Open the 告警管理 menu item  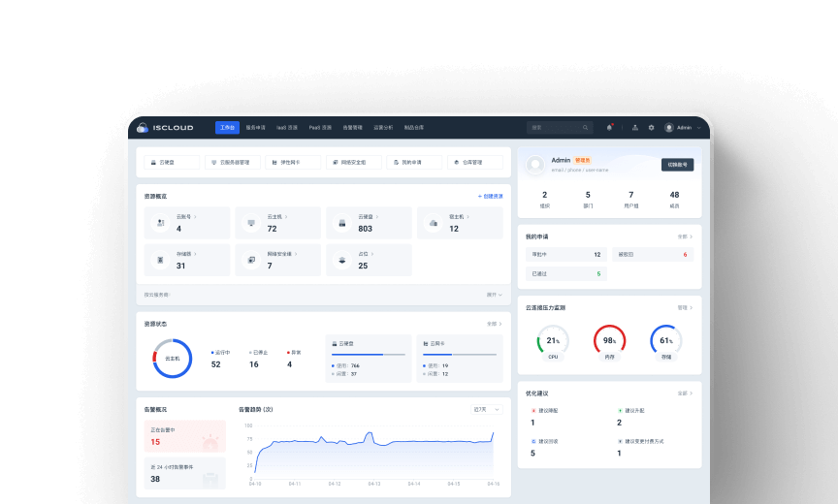[x=351, y=128]
